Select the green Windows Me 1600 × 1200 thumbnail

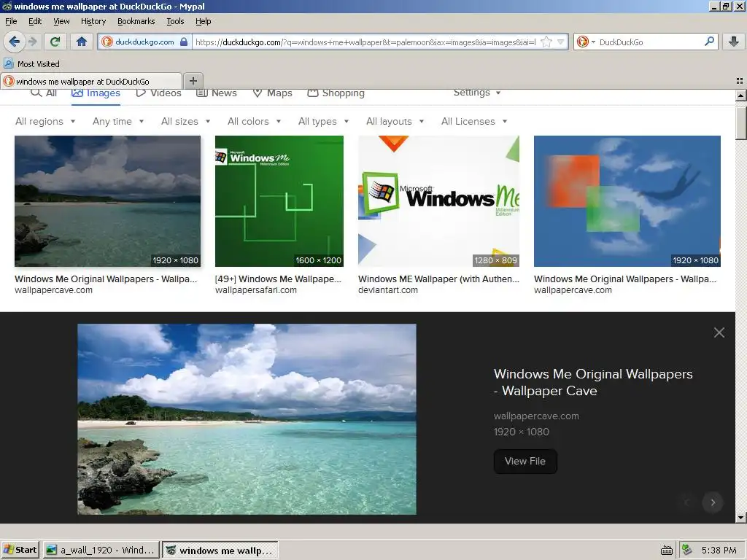pos(279,201)
